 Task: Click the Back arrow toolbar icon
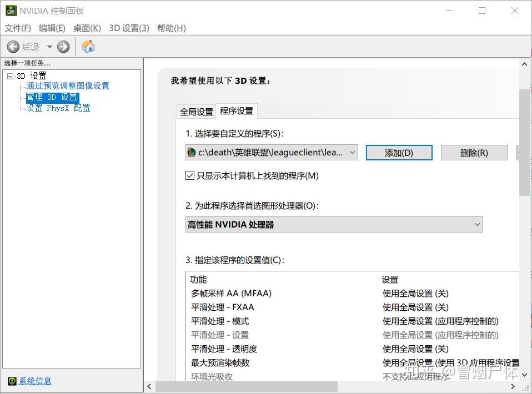(13, 47)
